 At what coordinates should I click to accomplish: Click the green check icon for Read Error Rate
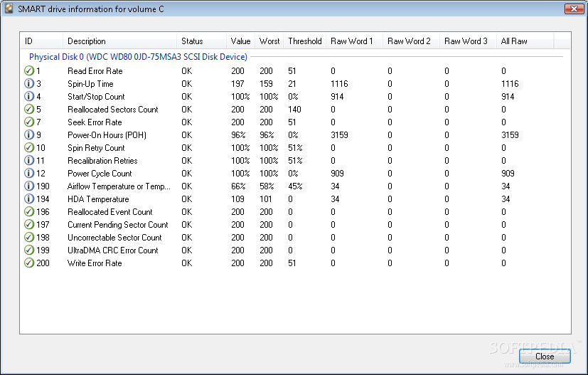pos(29,70)
